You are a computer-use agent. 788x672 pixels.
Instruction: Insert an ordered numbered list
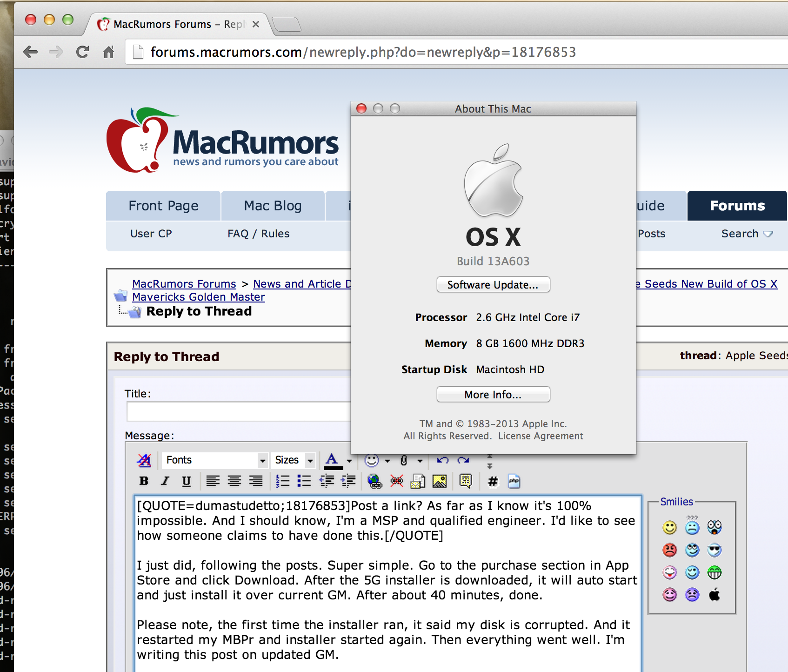pos(282,481)
